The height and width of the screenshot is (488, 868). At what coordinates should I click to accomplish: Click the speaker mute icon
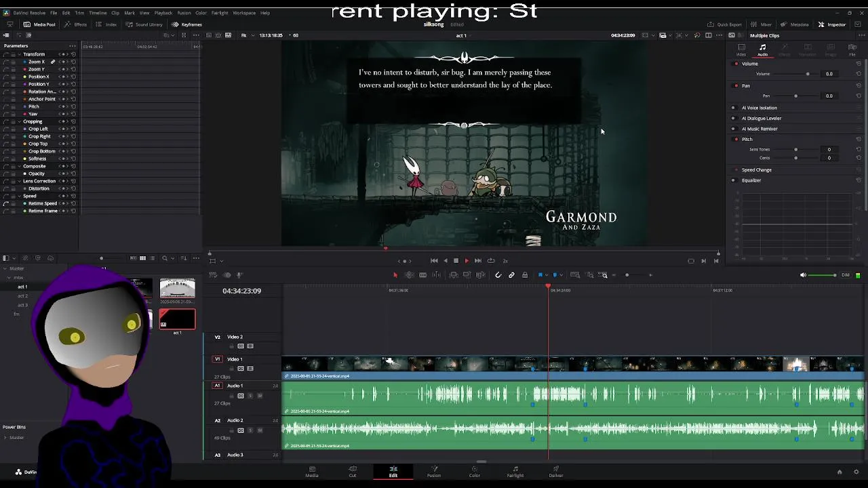tap(803, 275)
